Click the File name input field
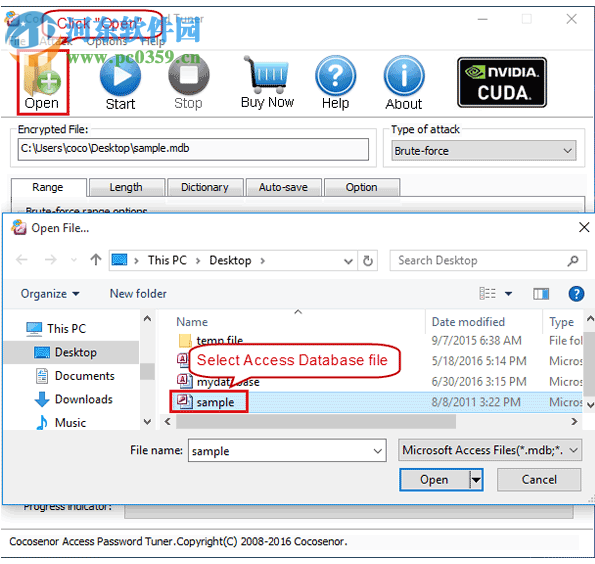Viewport: 595px width, 564px height. [x=287, y=451]
